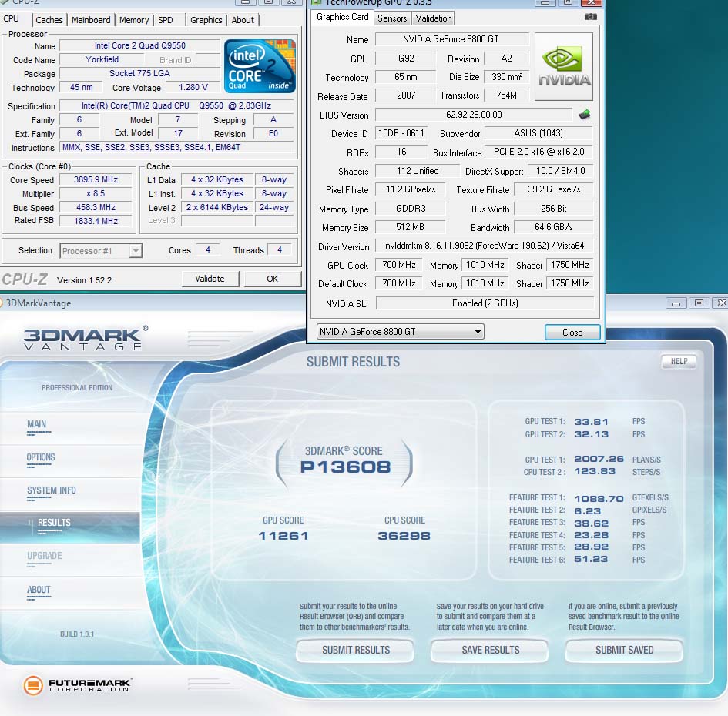The height and width of the screenshot is (716, 728).
Task: Click the Memory Size value 512 MB
Action: pyautogui.click(x=410, y=227)
